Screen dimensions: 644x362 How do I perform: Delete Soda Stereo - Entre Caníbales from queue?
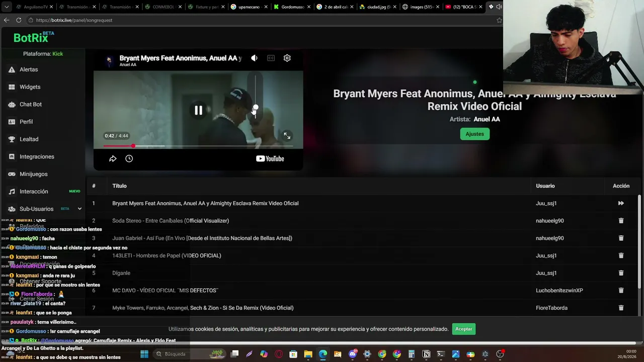(x=621, y=221)
